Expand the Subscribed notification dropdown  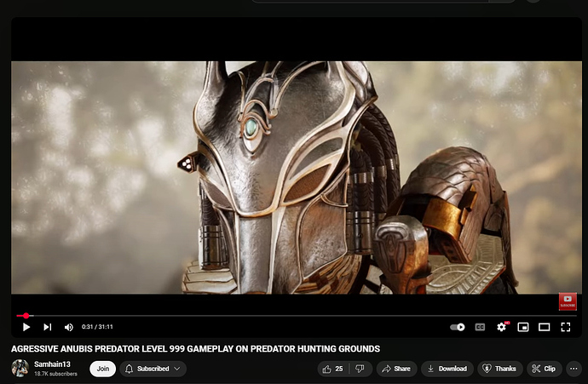point(153,369)
